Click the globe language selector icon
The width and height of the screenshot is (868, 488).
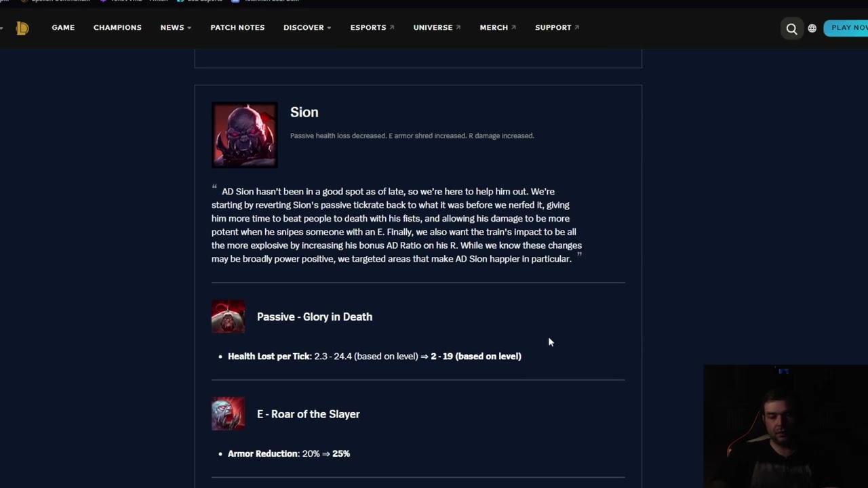point(812,28)
